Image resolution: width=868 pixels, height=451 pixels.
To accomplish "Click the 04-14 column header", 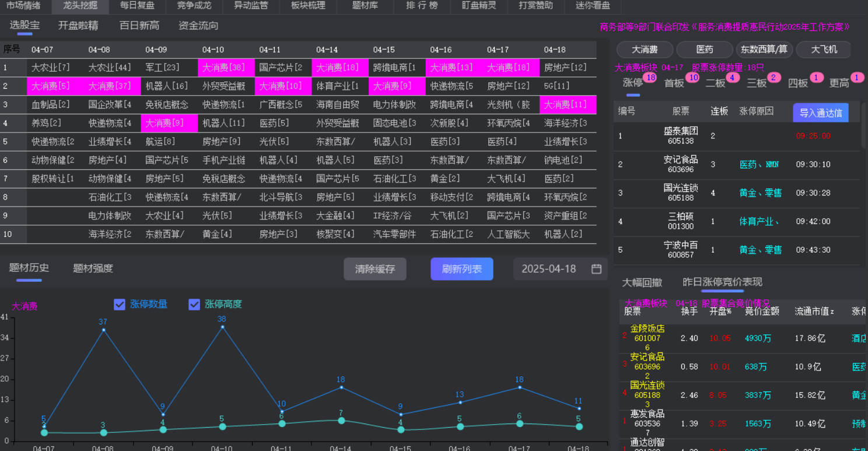I will click(x=339, y=50).
